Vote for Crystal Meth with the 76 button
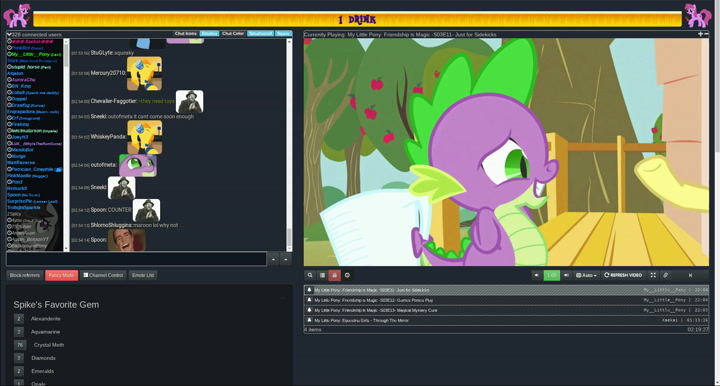 20,345
